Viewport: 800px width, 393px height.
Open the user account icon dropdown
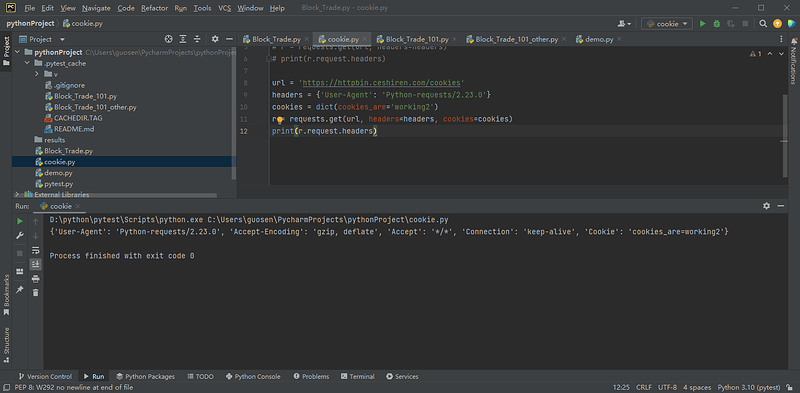point(624,23)
